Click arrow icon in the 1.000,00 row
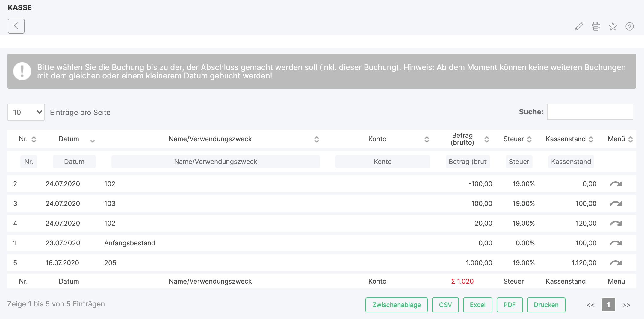 (x=616, y=263)
